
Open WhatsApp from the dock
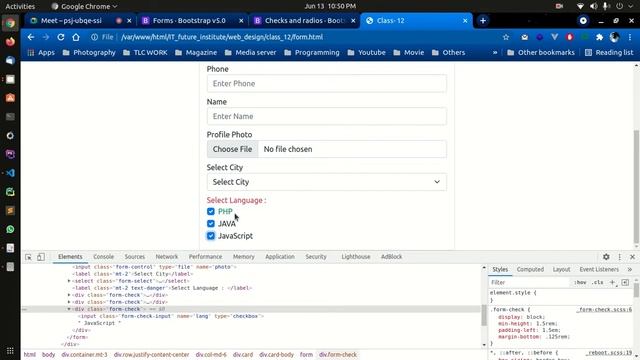point(10,229)
